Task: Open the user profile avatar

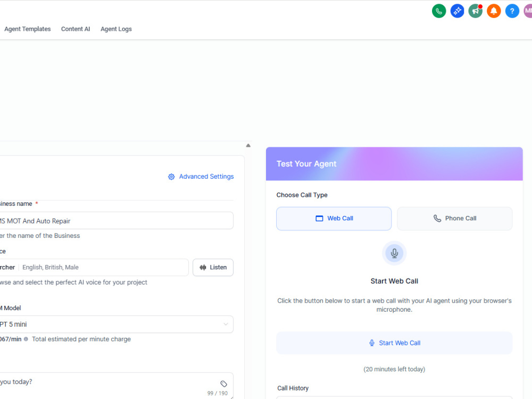Action: tap(528, 11)
